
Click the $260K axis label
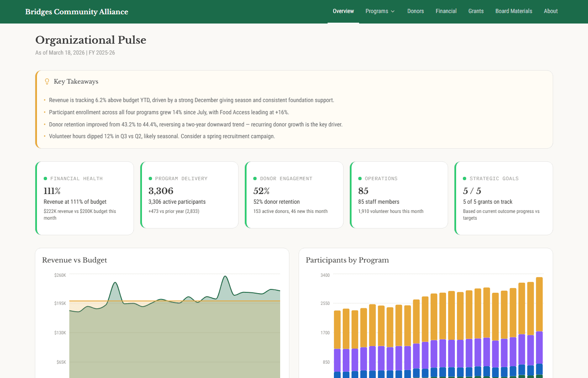[x=60, y=275]
